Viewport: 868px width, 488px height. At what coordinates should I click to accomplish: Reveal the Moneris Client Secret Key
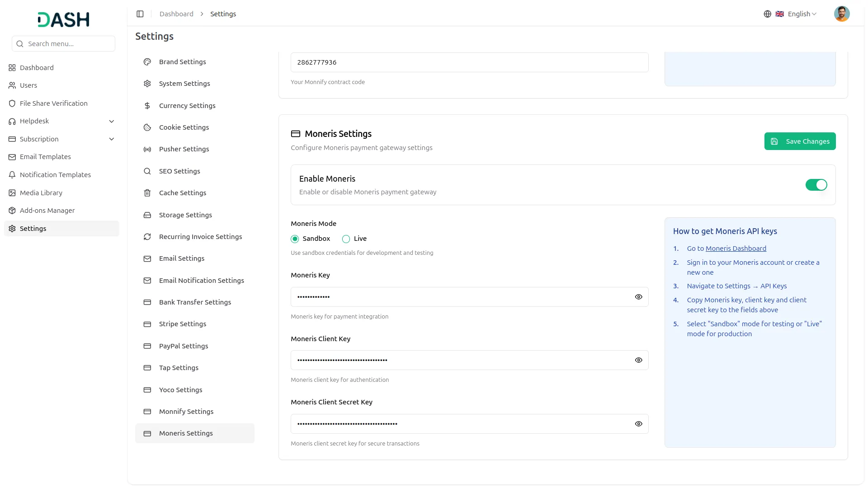638,424
